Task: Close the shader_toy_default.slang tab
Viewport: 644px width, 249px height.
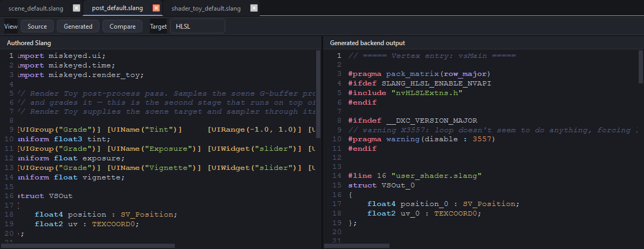Action: [254, 8]
